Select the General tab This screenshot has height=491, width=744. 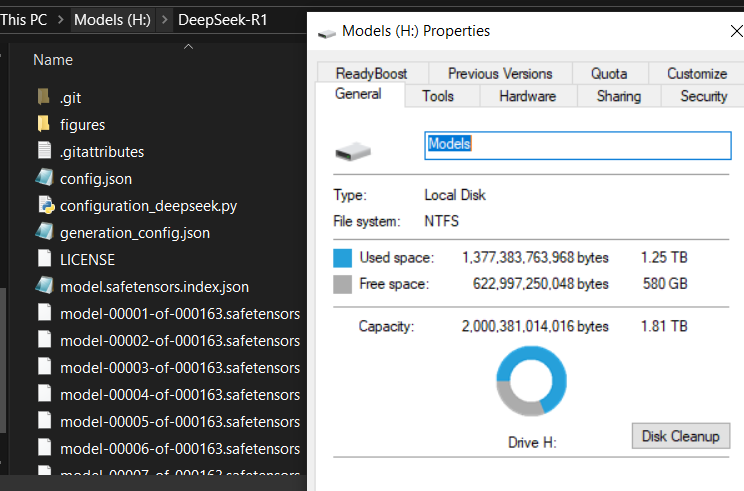(x=358, y=94)
